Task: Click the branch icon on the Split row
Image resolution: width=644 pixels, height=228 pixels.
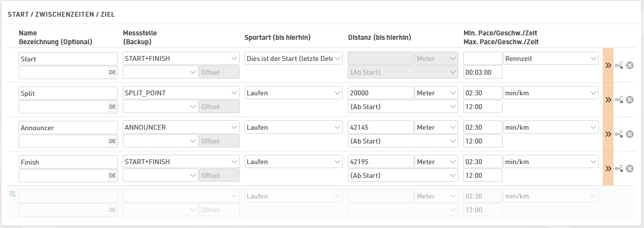Action: coord(619,100)
